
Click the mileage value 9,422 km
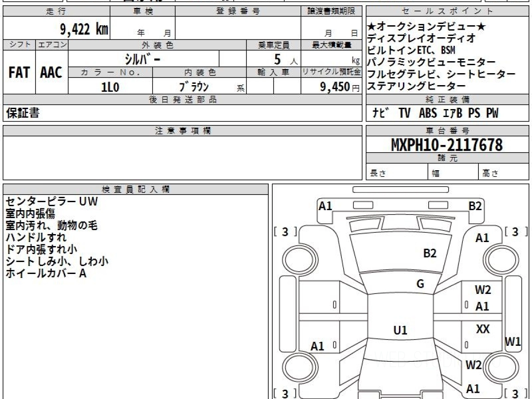click(x=84, y=29)
